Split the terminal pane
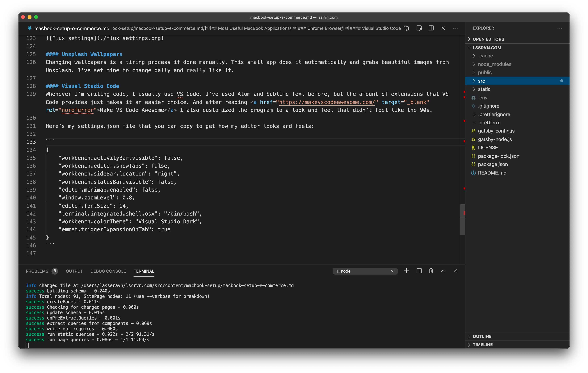 [419, 271]
